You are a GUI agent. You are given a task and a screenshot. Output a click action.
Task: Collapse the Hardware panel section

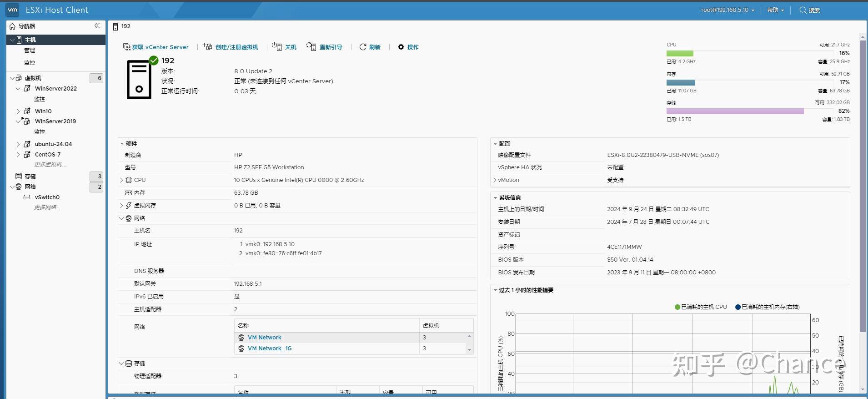(x=122, y=144)
